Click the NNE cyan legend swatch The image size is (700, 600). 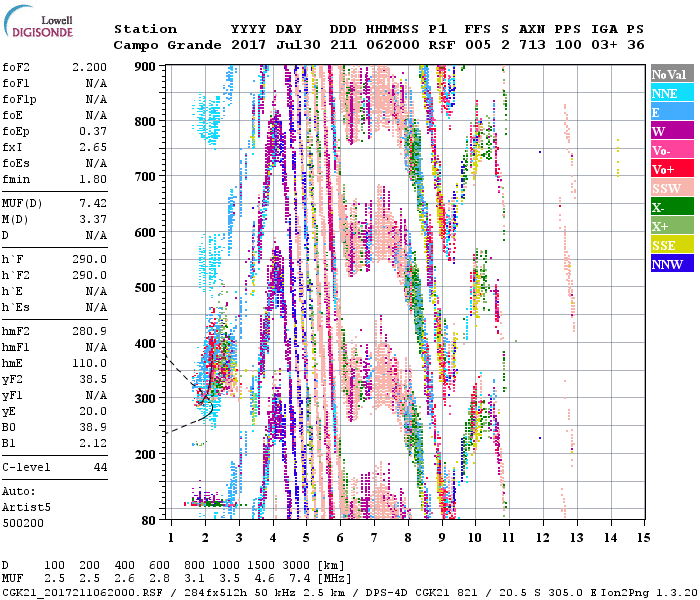(671, 93)
